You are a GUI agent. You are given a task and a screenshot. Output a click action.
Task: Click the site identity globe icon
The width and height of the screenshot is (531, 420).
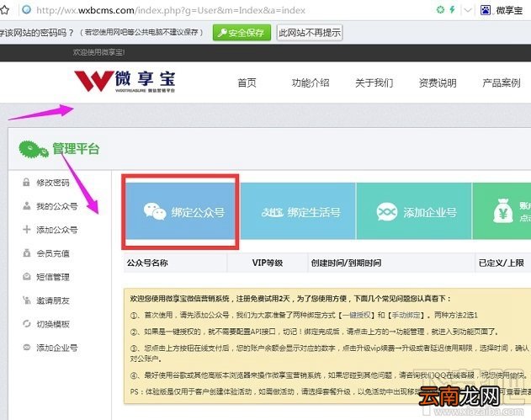tap(26, 10)
